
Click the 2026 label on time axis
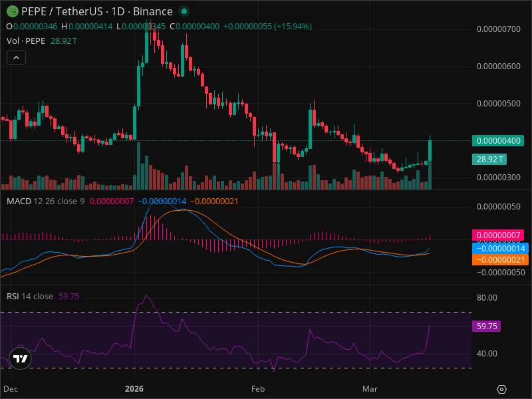134,389
